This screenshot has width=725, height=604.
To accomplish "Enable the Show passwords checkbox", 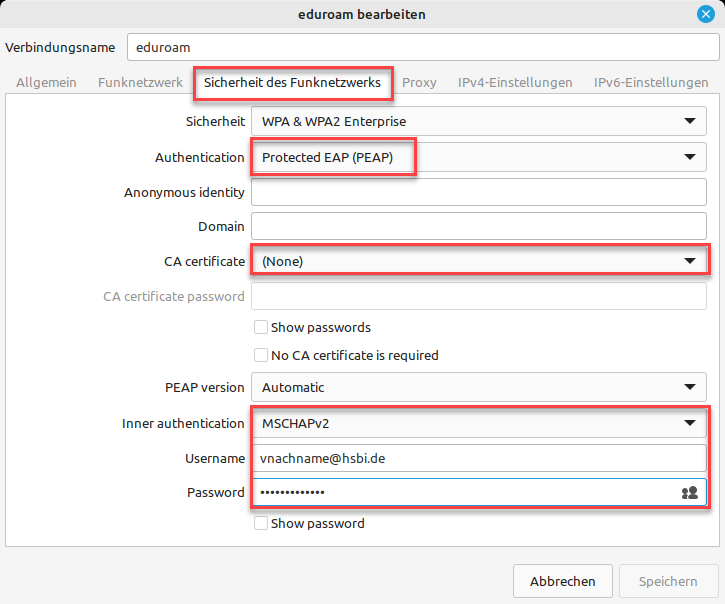I will pos(261,327).
